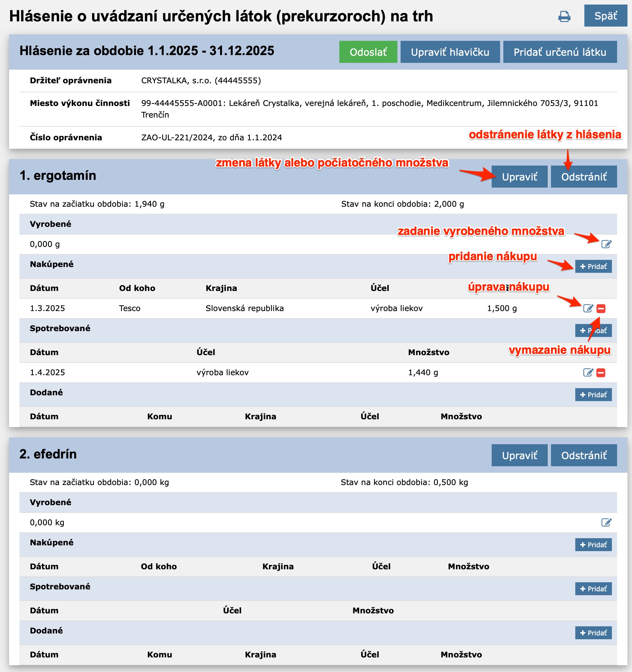Viewport: 632px width, 672px height.
Task: Edit efedrín produced quantity pencil icon
Action: click(606, 522)
